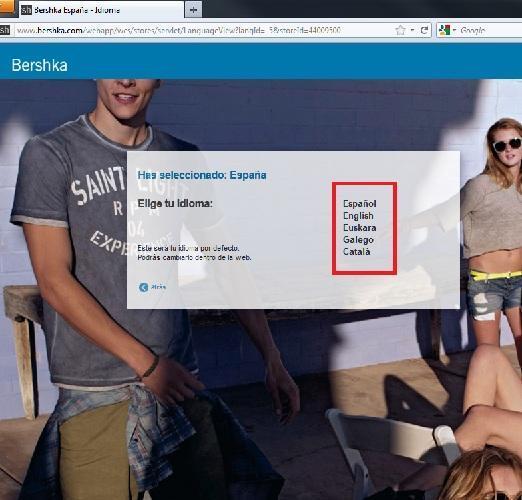
Task: Click 'Has seleccionado: España' heading
Action: (202, 175)
